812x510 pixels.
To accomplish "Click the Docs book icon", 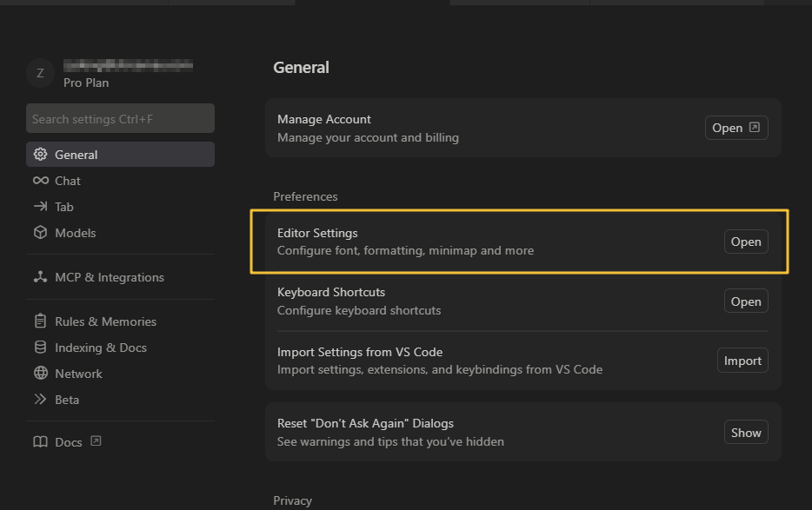I will (40, 442).
